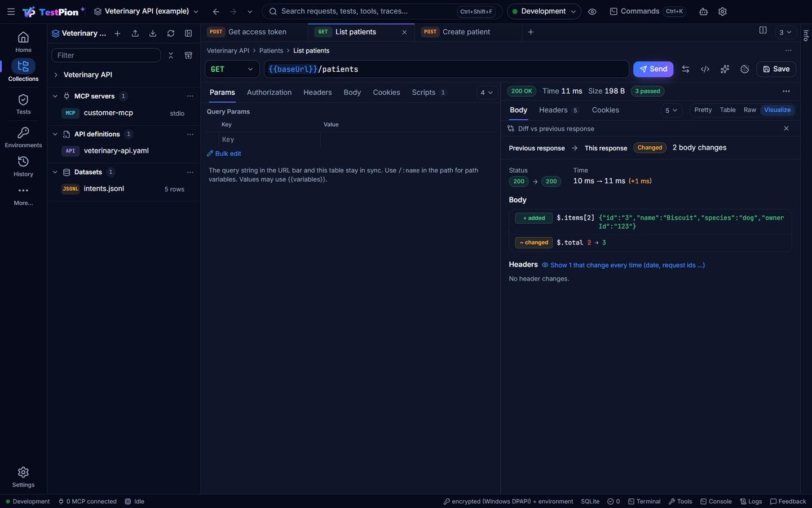Image resolution: width=812 pixels, height=508 pixels.
Task: Click the collections Filter input
Action: pos(106,55)
